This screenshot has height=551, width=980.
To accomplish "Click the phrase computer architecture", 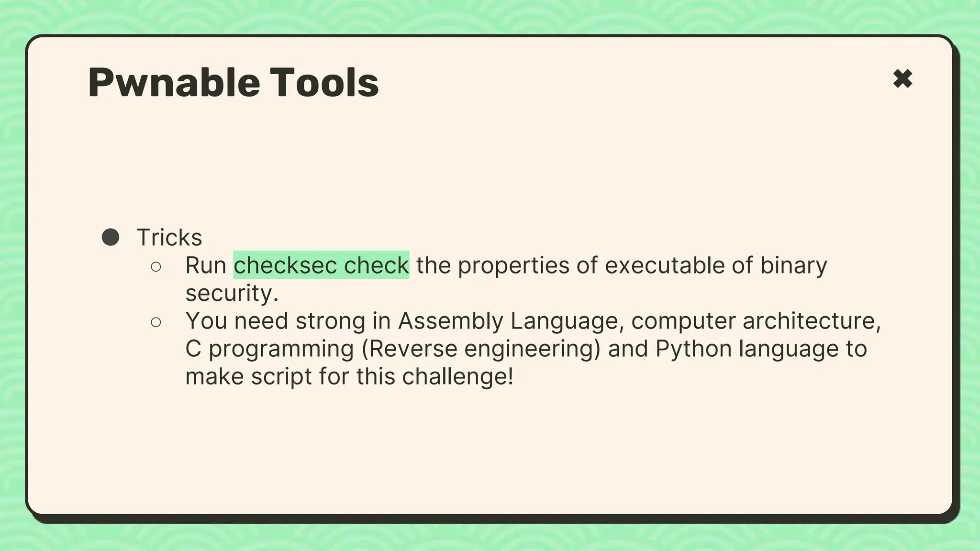I will click(756, 320).
